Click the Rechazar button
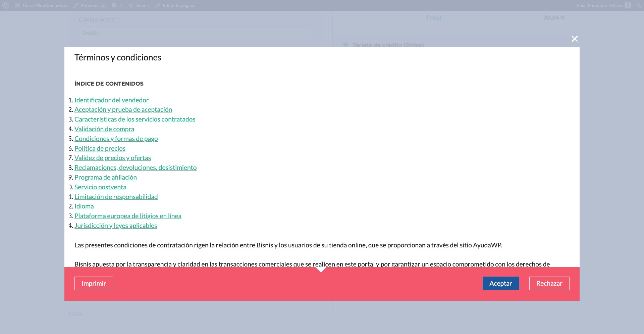 point(549,283)
